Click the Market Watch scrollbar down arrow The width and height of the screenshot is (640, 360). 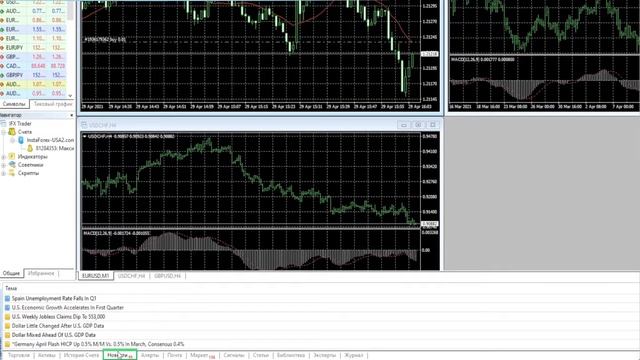click(x=71, y=96)
